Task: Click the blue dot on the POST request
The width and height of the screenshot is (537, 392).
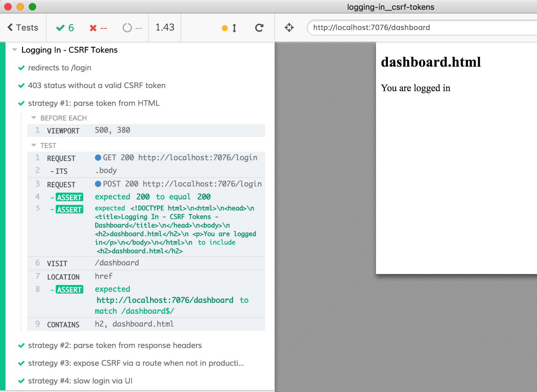Action: click(98, 184)
